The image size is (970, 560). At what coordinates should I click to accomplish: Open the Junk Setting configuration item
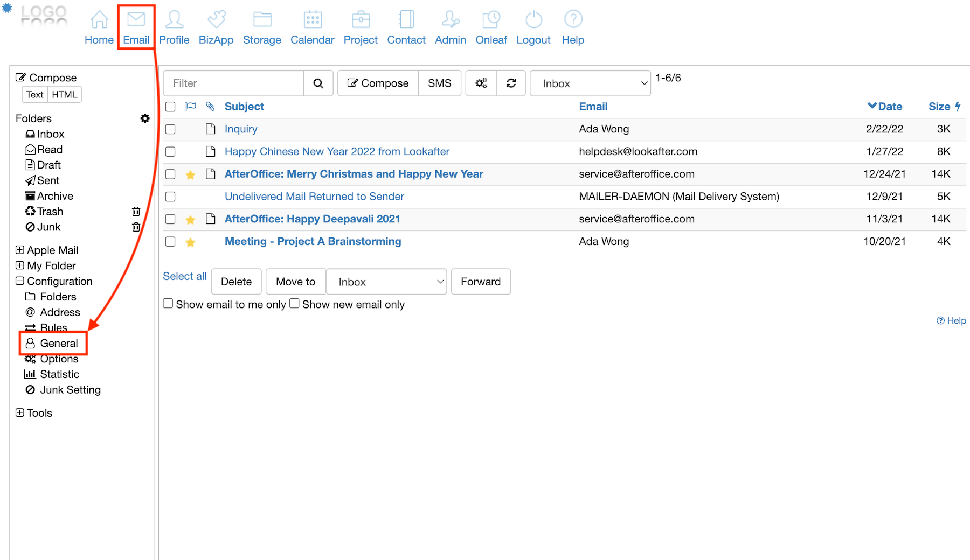(70, 390)
